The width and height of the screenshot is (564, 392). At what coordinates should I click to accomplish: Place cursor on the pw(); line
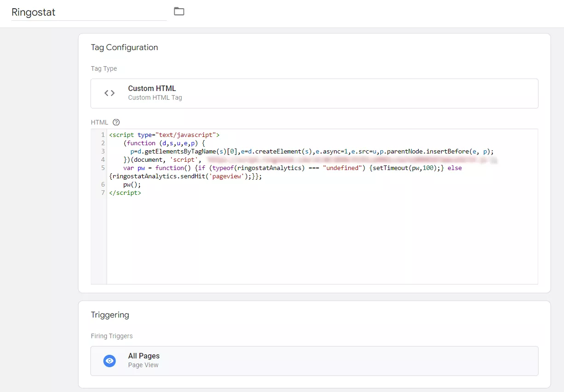[x=132, y=185]
